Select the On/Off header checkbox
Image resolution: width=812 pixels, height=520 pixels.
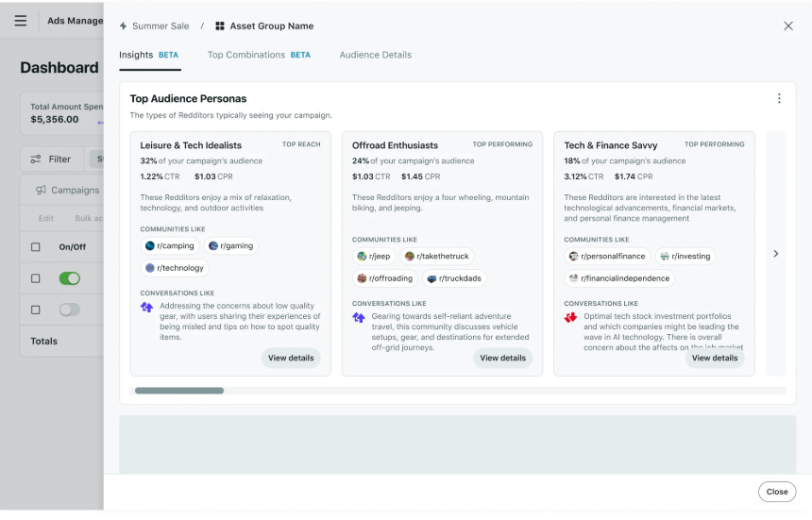(35, 247)
